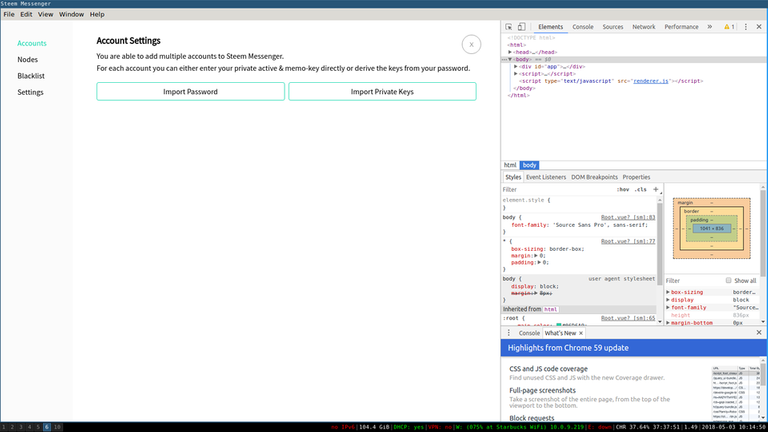Expand the head element node
Viewport: 768px width, 432px height.
(510, 52)
